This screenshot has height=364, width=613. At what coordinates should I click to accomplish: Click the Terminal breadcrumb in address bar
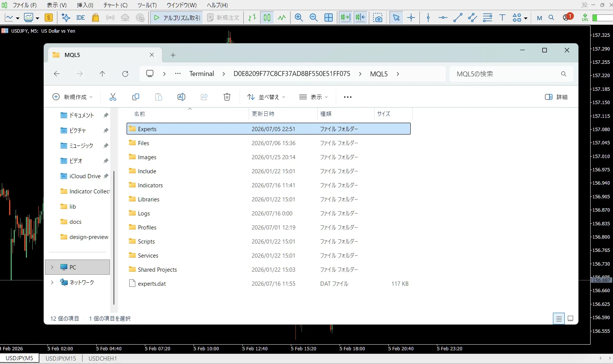pyautogui.click(x=202, y=74)
